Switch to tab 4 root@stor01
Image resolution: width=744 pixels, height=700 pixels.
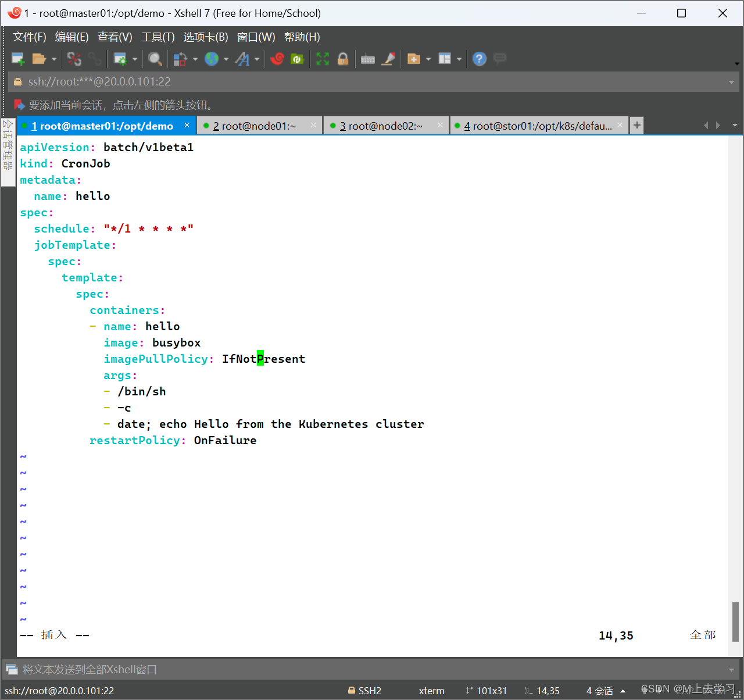(x=538, y=126)
